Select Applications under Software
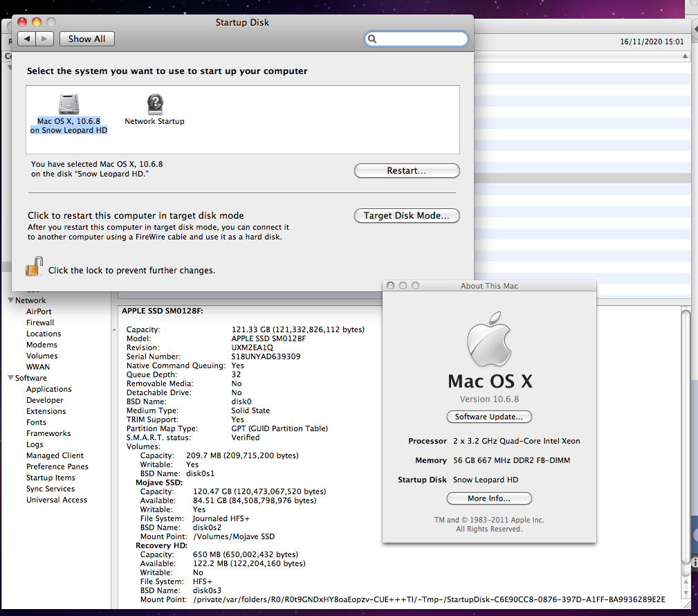698x616 pixels. pyautogui.click(x=48, y=389)
